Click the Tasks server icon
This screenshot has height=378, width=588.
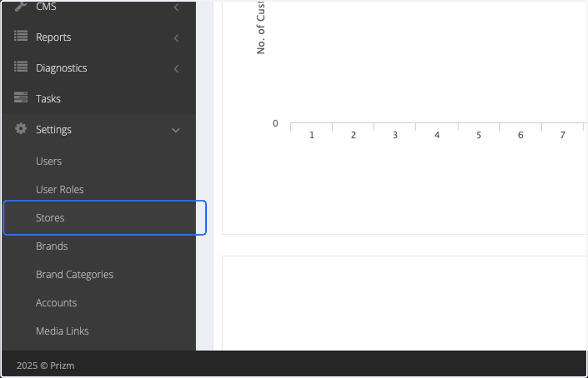point(21,97)
